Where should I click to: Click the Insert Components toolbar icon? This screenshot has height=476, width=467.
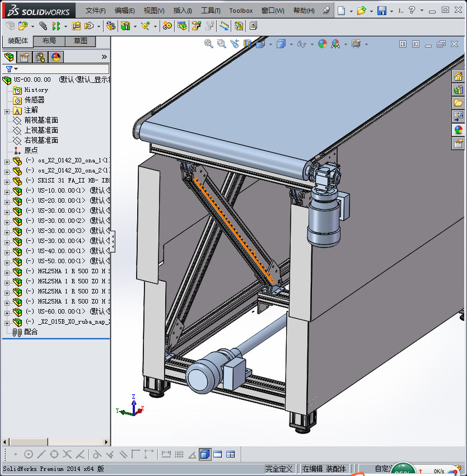(x=23, y=26)
